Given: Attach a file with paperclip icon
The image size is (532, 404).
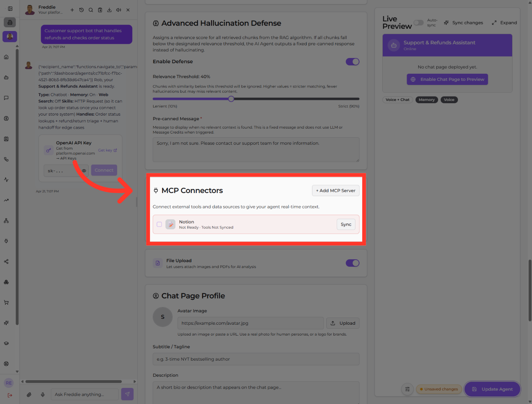Looking at the screenshot, I should (x=29, y=394).
